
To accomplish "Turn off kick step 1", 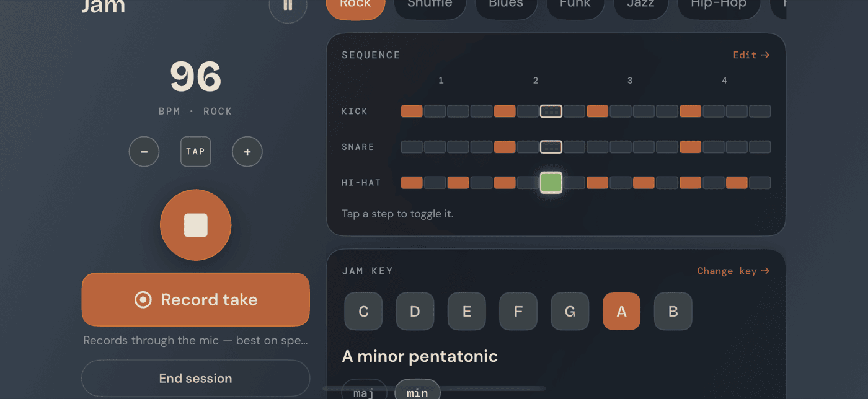I will [x=412, y=112].
